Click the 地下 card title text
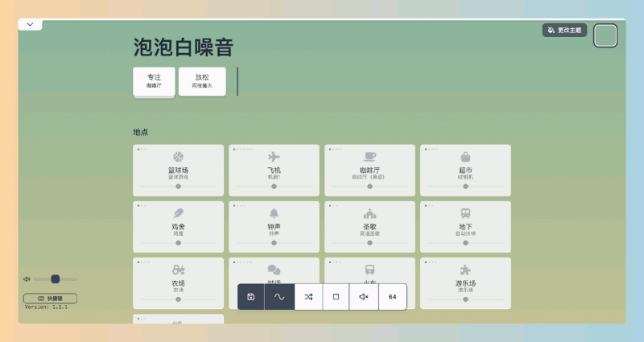This screenshot has height=342, width=644. coord(465,227)
